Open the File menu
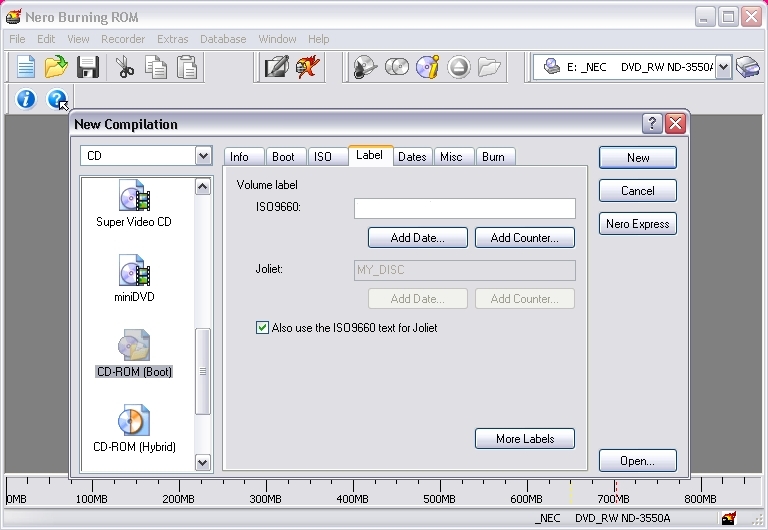This screenshot has width=768, height=530. [x=17, y=39]
